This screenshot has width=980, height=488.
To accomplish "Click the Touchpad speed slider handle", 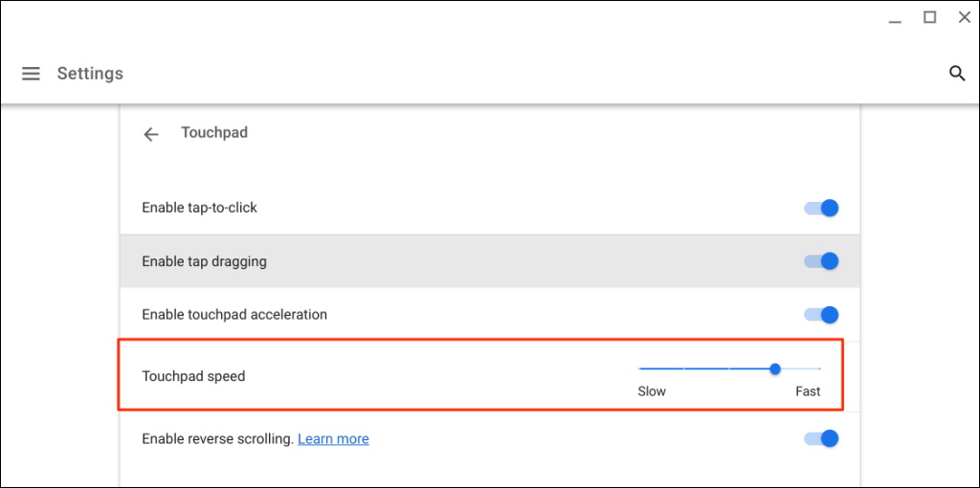I will click(x=775, y=368).
